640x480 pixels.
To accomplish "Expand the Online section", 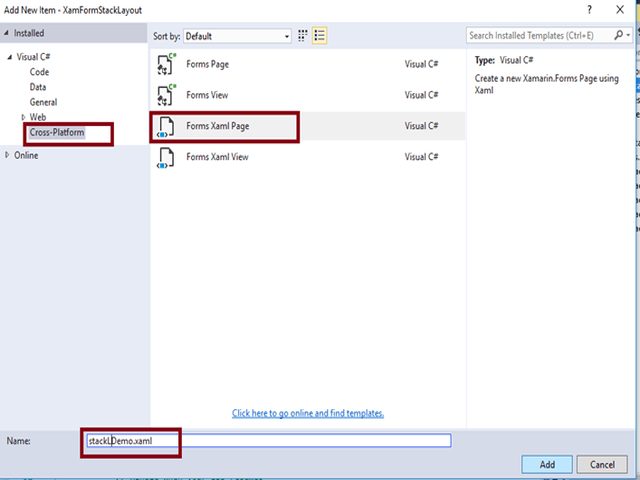I will point(7,155).
